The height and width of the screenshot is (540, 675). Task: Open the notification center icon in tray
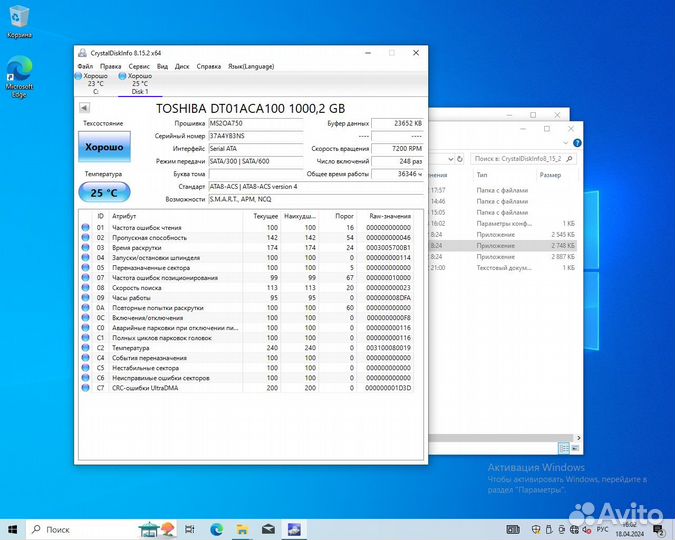pos(658,529)
